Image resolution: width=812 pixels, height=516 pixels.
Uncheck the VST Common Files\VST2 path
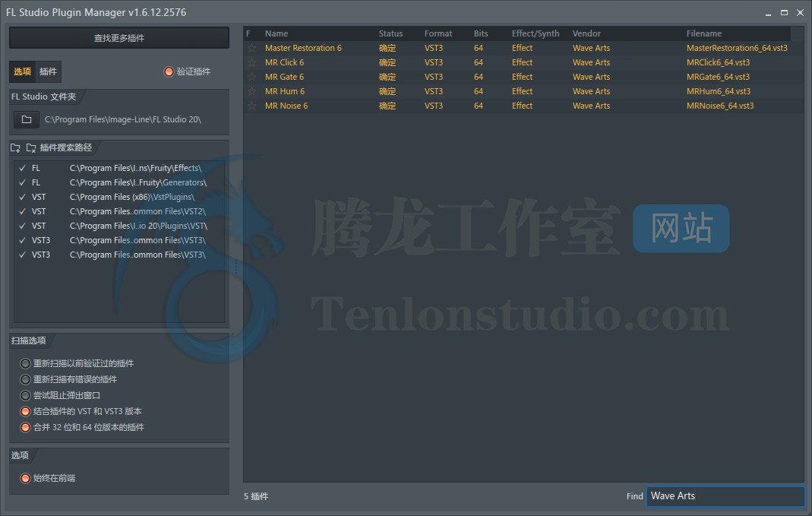22,212
